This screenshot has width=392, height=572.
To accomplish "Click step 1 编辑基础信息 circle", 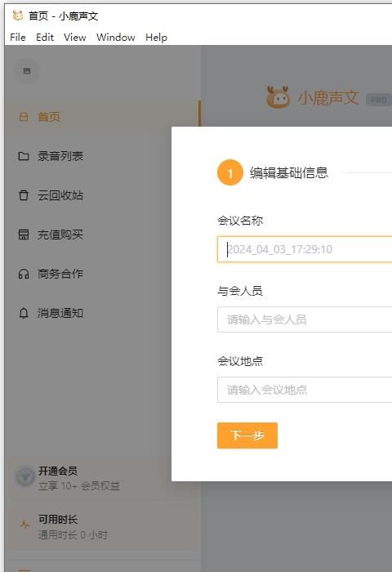I will (230, 172).
